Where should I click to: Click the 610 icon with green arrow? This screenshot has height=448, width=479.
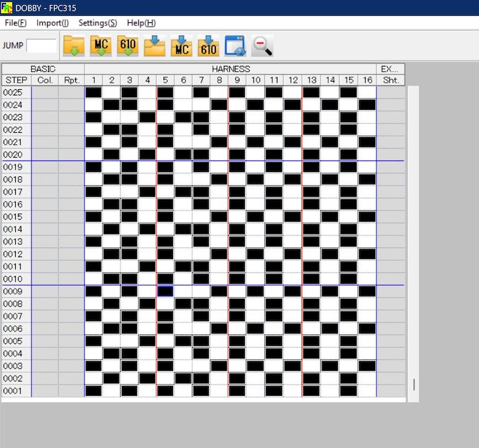(128, 46)
